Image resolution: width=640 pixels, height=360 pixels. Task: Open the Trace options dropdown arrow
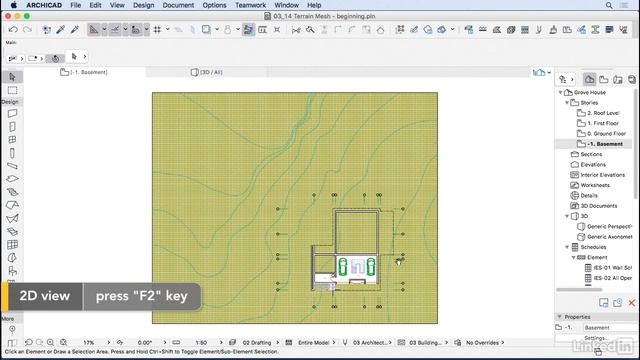tap(217, 29)
